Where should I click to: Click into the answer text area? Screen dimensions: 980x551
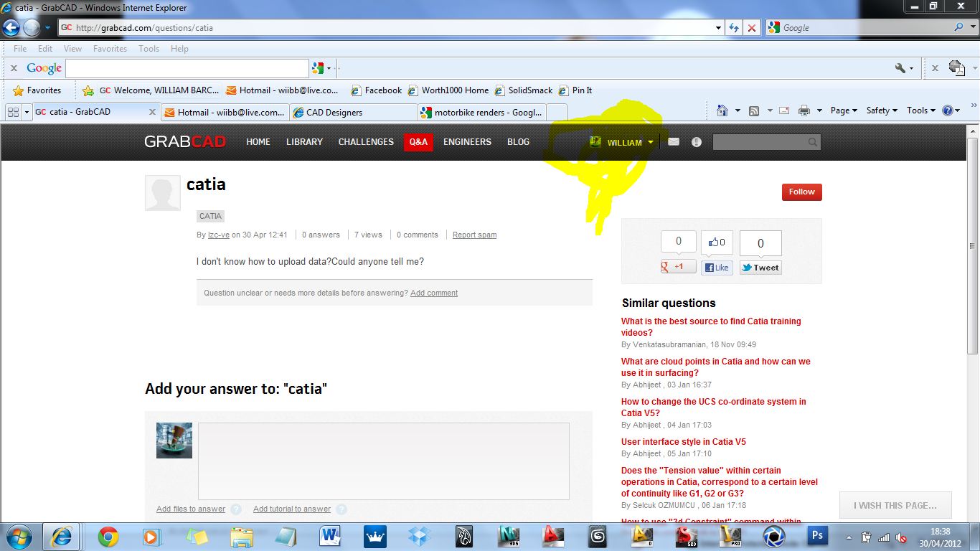384,461
